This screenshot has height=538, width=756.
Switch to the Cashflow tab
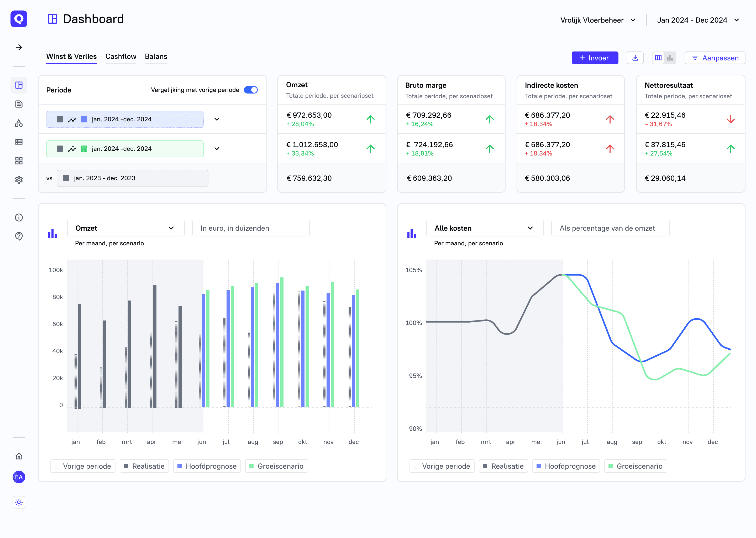pyautogui.click(x=121, y=56)
